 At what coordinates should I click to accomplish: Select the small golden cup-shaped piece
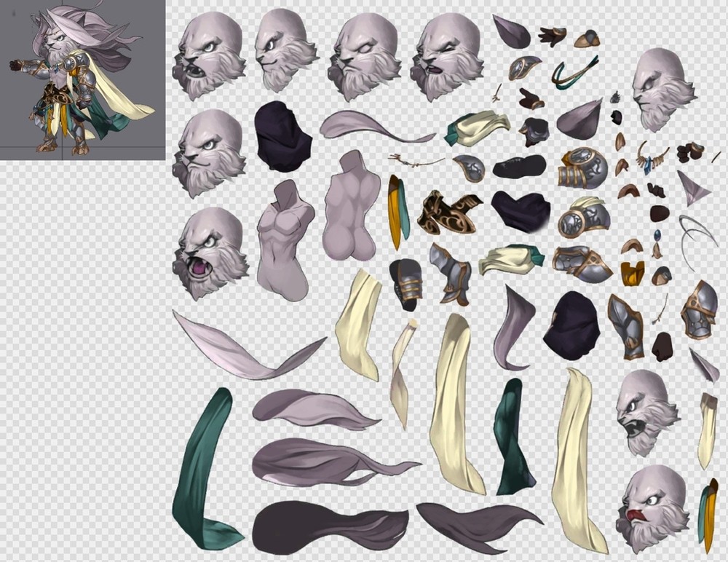(633, 273)
